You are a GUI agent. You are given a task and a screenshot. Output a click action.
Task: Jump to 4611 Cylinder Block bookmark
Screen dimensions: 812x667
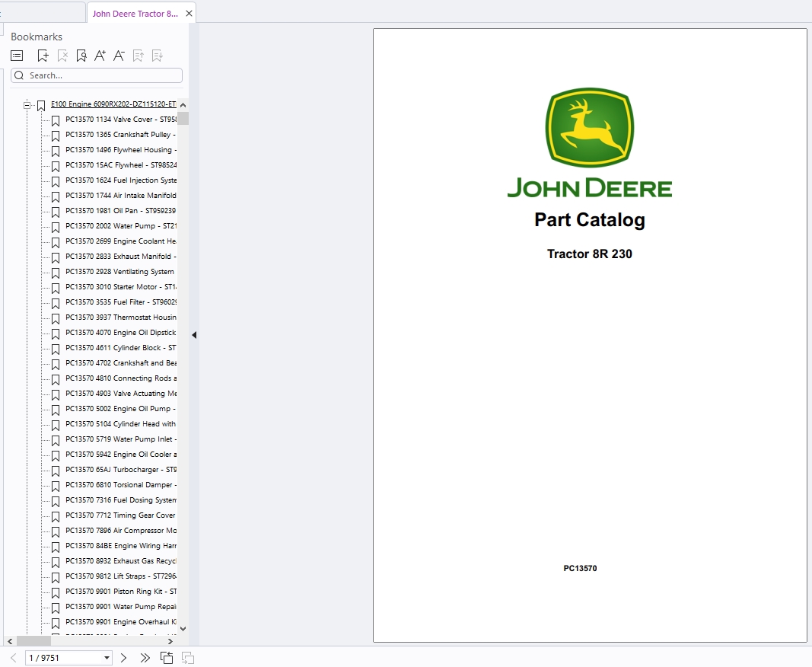[x=121, y=348]
